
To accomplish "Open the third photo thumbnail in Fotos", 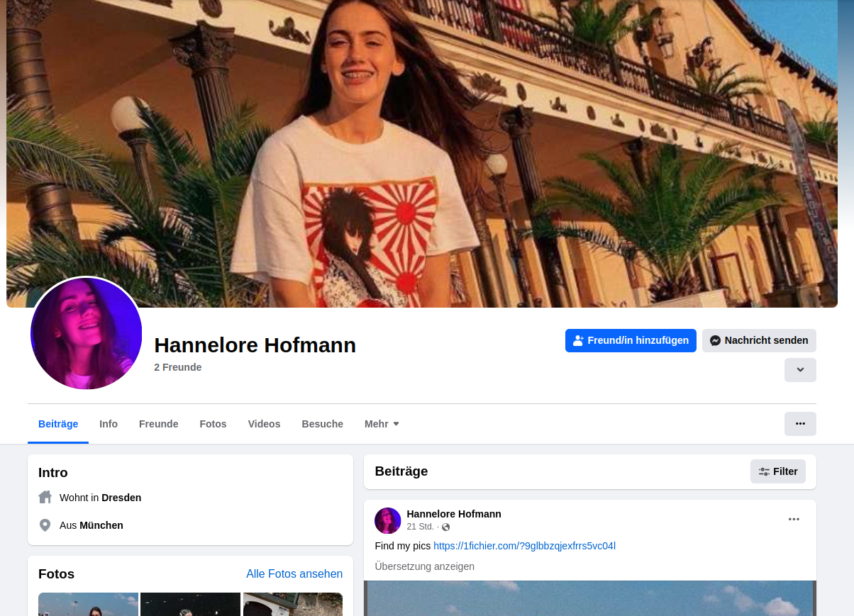I will 293,604.
